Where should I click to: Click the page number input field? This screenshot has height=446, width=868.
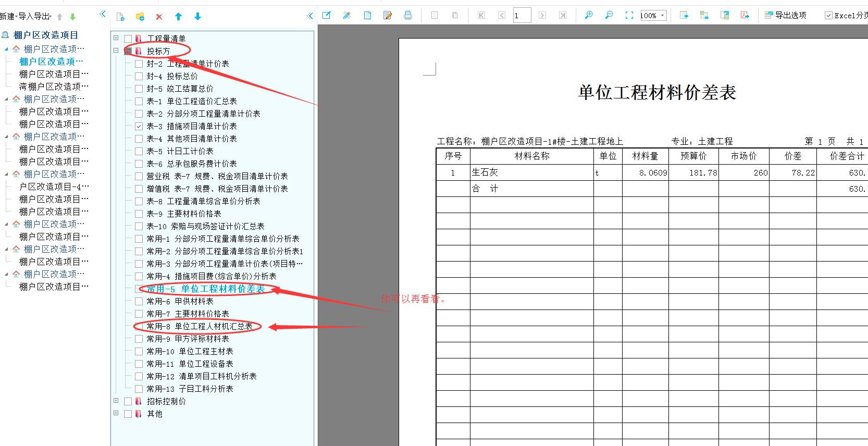pyautogui.click(x=522, y=15)
